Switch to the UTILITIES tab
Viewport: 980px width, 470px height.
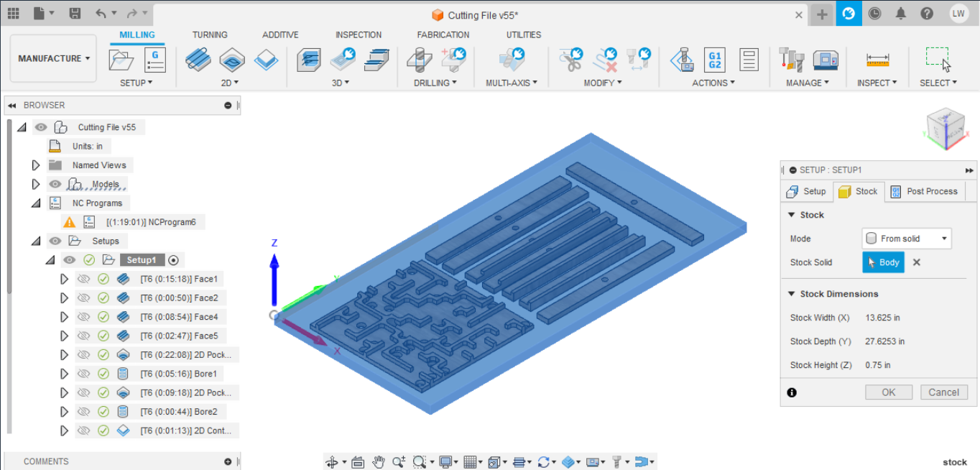pos(524,34)
